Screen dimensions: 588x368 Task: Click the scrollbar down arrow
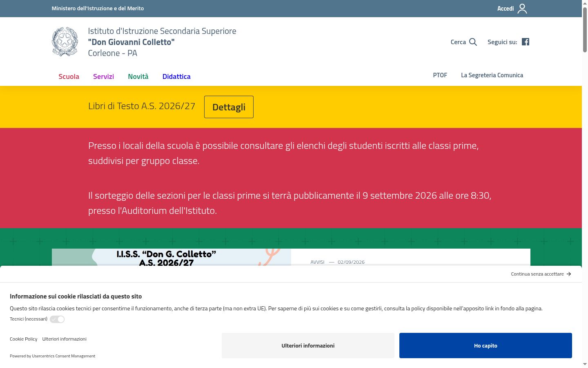pyautogui.click(x=585, y=364)
